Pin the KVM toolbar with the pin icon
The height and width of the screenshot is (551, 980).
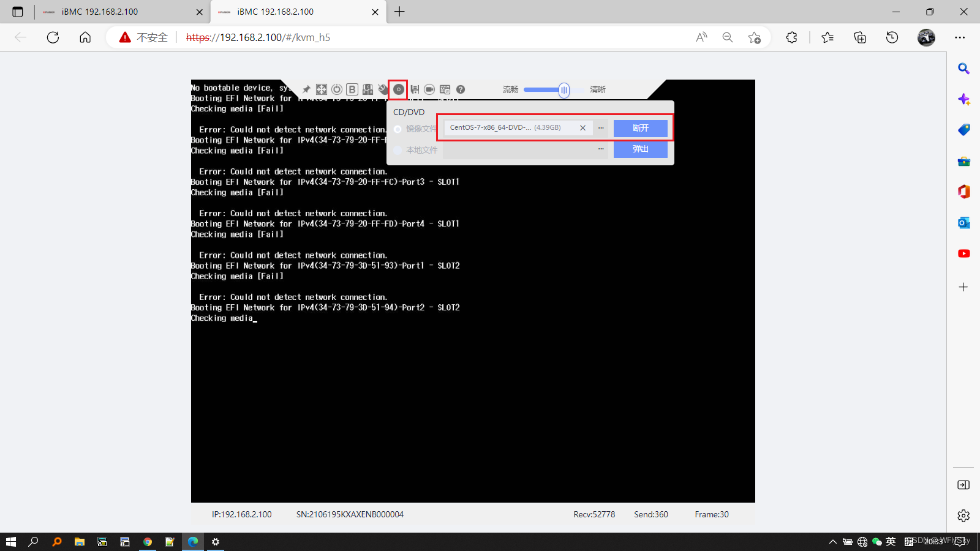tap(306, 89)
